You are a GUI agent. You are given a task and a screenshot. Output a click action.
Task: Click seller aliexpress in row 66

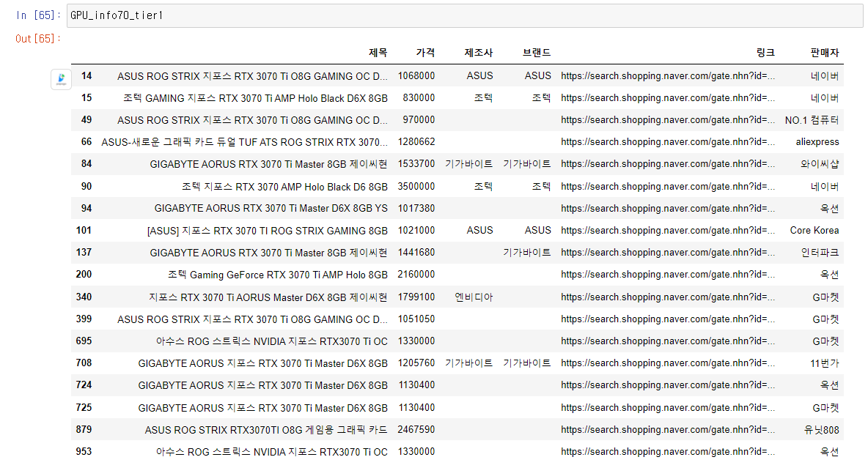(817, 142)
